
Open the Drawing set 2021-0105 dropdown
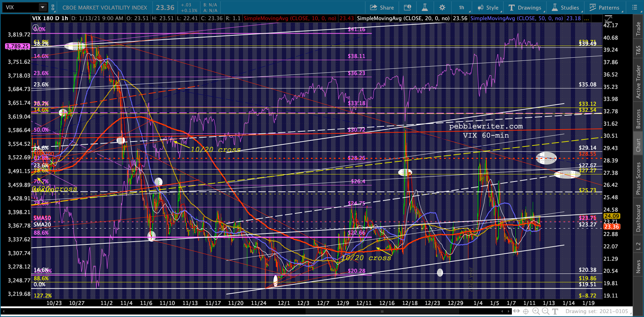597,311
